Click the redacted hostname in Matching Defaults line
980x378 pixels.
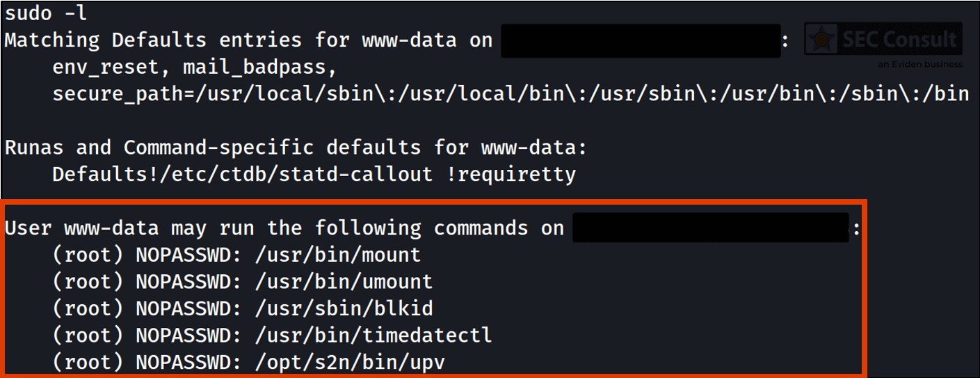[x=639, y=40]
